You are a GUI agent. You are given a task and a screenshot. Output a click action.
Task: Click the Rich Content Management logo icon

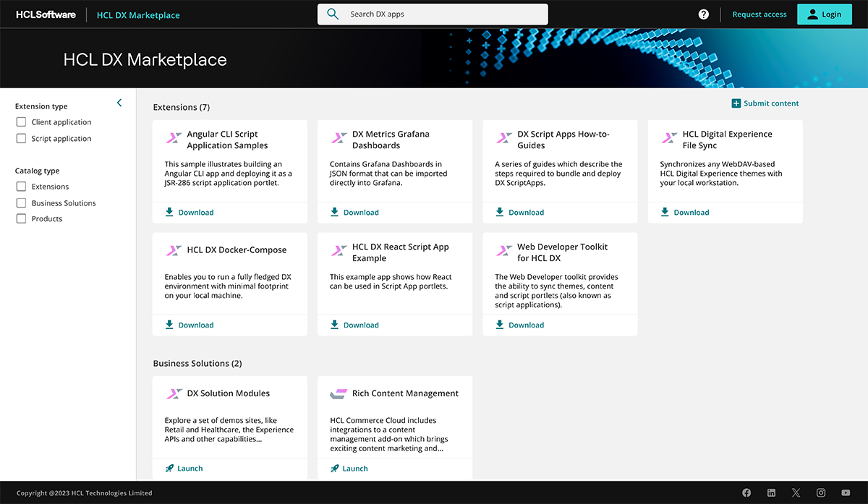pyautogui.click(x=339, y=394)
